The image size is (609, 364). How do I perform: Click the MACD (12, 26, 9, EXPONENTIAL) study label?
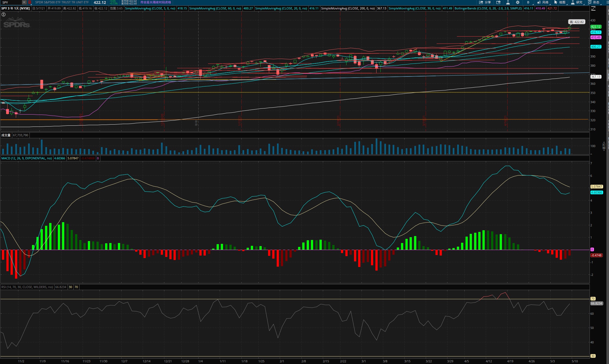pos(26,158)
